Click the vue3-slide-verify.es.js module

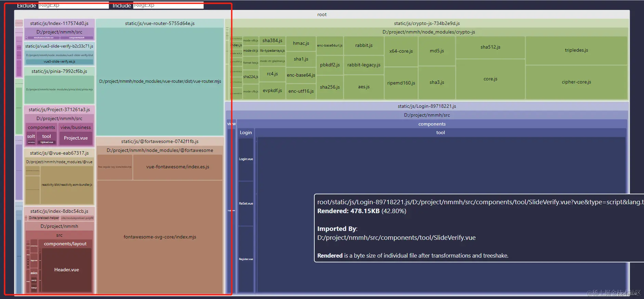click(x=59, y=62)
